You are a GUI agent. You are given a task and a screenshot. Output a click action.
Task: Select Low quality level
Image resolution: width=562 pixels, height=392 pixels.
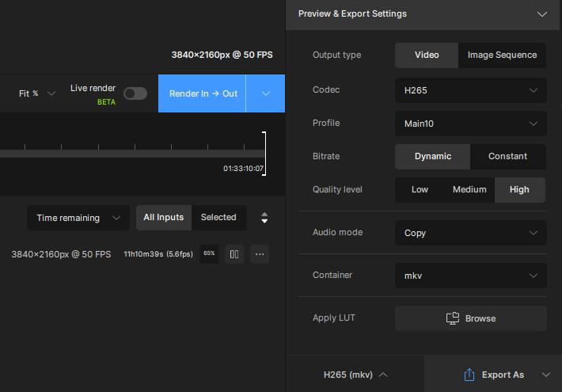420,190
